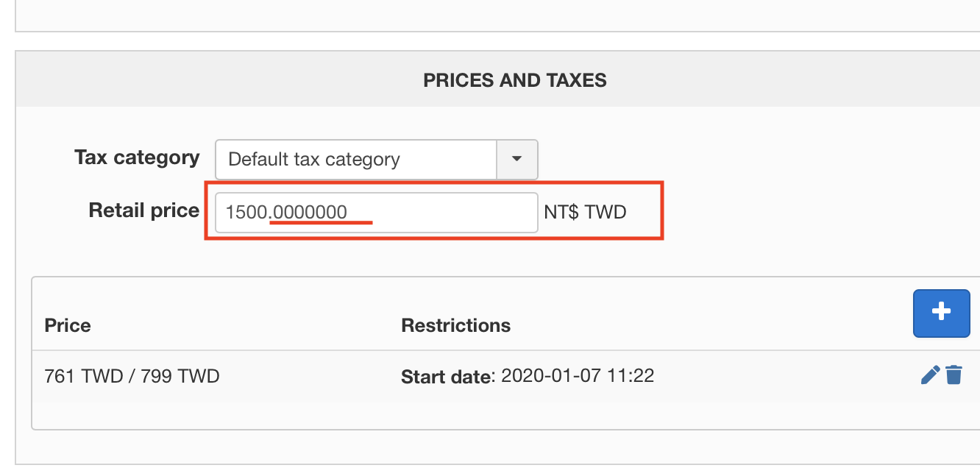Select the 761 TWD / 799 TWD price text

pyautogui.click(x=132, y=377)
